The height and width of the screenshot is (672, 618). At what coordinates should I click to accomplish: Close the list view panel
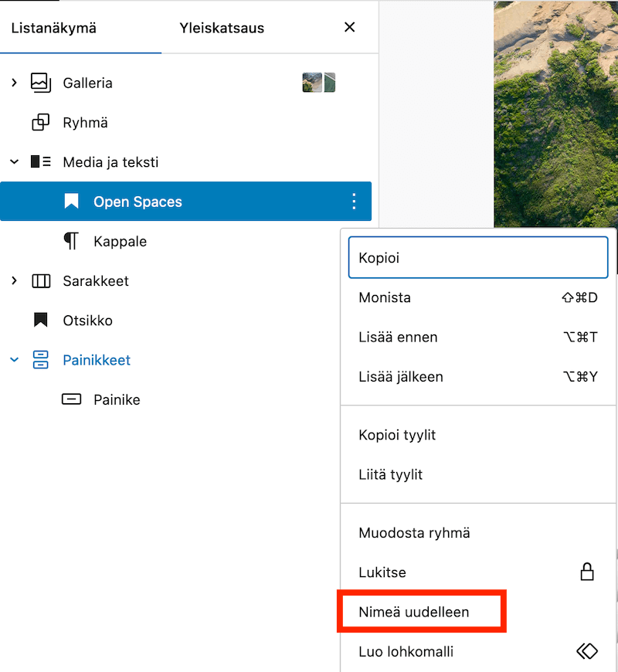pos(350,27)
